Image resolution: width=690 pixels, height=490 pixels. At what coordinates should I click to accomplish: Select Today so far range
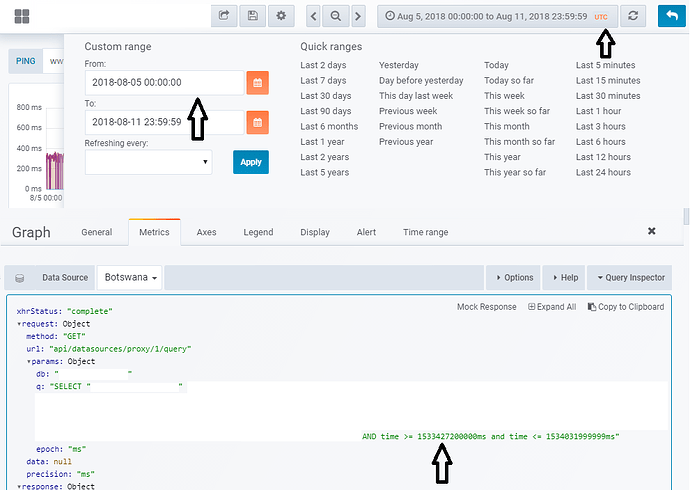509,80
